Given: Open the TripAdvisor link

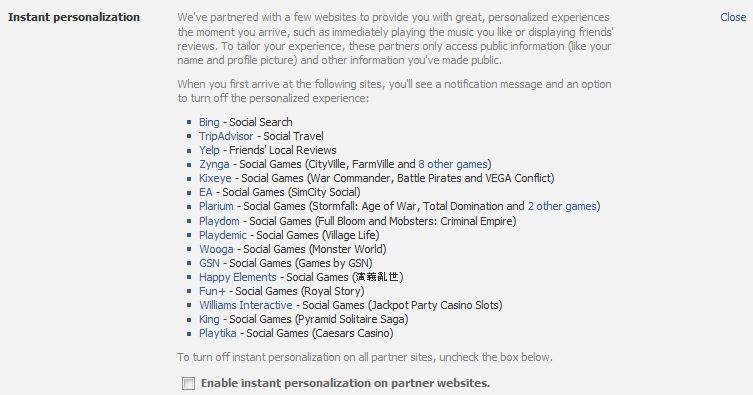Looking at the screenshot, I should pyautogui.click(x=226, y=136).
